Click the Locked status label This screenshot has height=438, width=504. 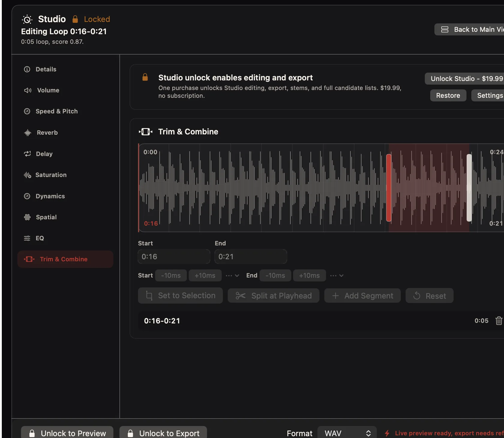[97, 19]
